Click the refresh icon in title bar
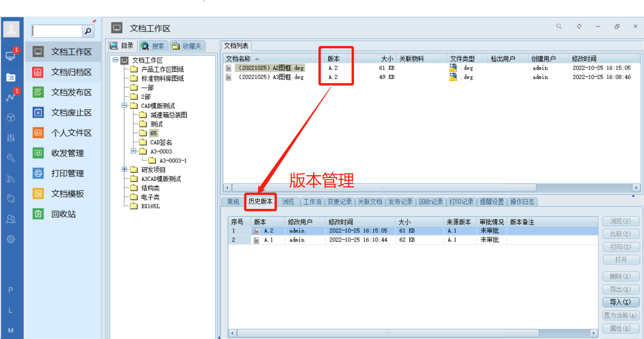 tap(579, 26)
